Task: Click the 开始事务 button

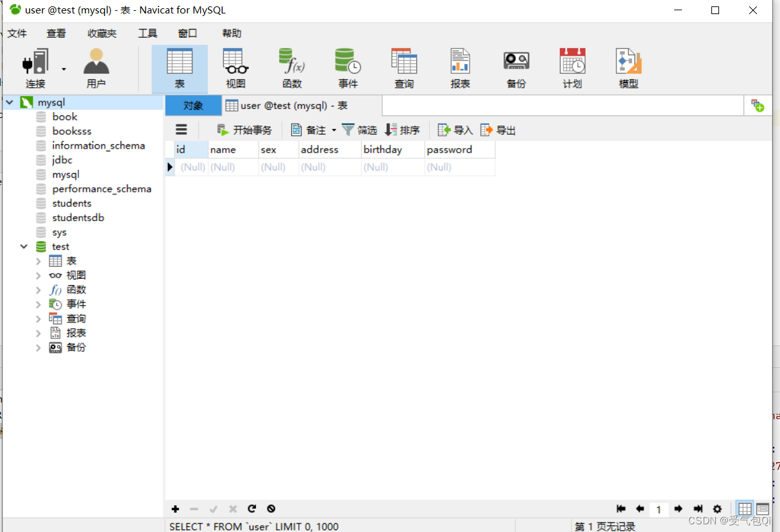Action: click(244, 129)
